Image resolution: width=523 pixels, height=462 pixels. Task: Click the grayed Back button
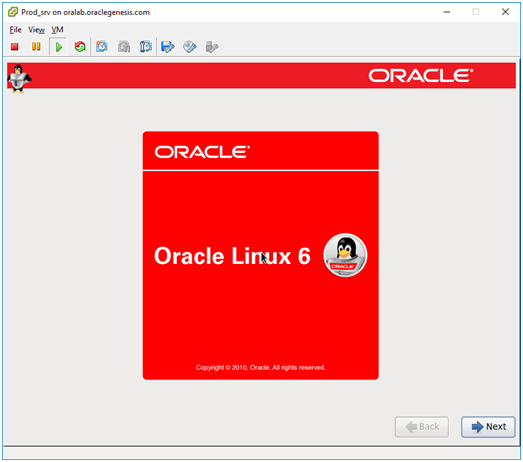(422, 427)
